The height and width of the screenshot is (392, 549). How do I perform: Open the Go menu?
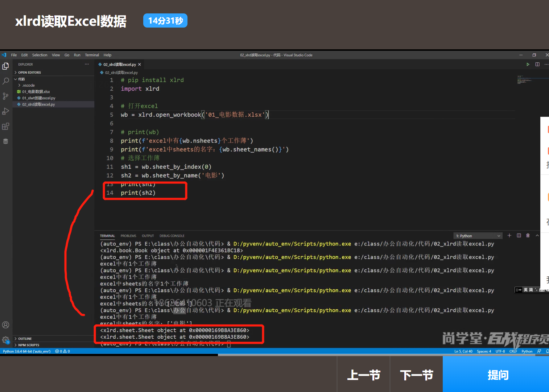point(67,55)
